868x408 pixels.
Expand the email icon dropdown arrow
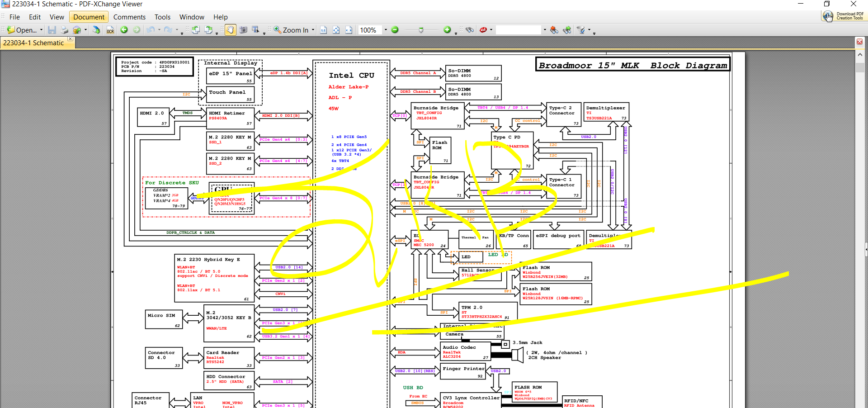pyautogui.click(x=85, y=30)
